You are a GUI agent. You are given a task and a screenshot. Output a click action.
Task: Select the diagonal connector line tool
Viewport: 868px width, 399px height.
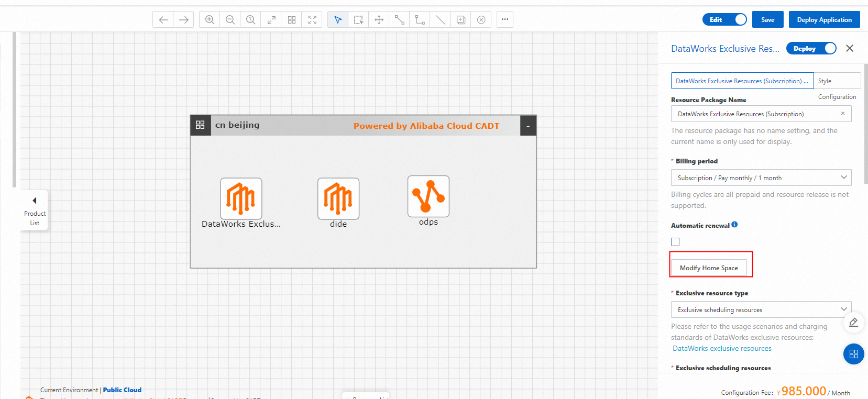(x=399, y=20)
